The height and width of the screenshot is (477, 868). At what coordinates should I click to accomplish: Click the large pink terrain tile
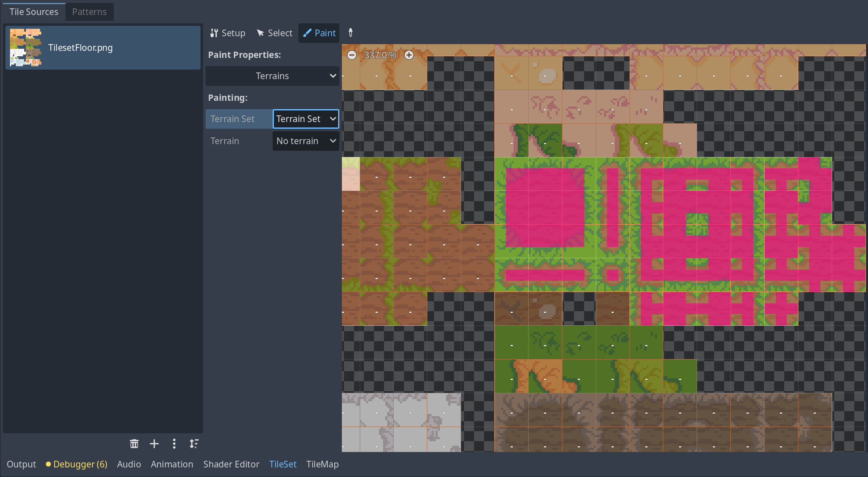pos(545,207)
